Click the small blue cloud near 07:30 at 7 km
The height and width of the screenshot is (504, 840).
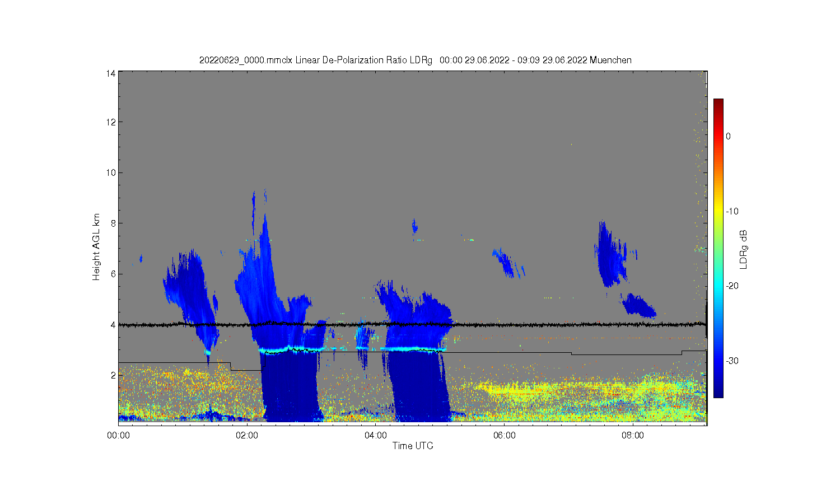610,255
